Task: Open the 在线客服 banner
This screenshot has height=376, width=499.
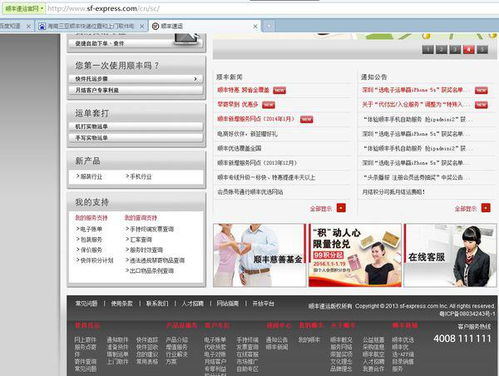Action: click(x=450, y=255)
